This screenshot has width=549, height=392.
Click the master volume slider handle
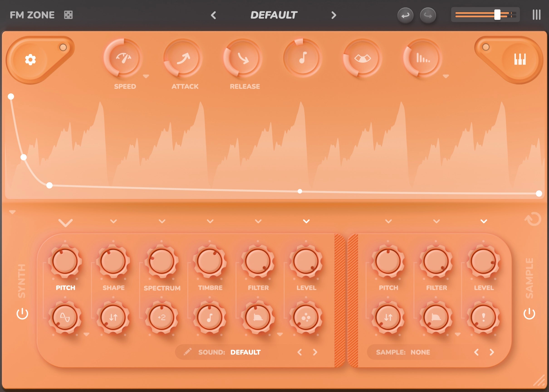pos(497,15)
